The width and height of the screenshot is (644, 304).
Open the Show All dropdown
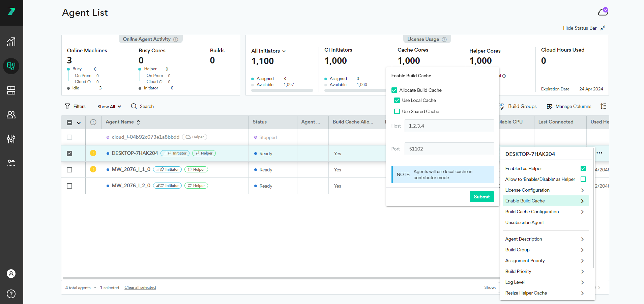click(109, 106)
